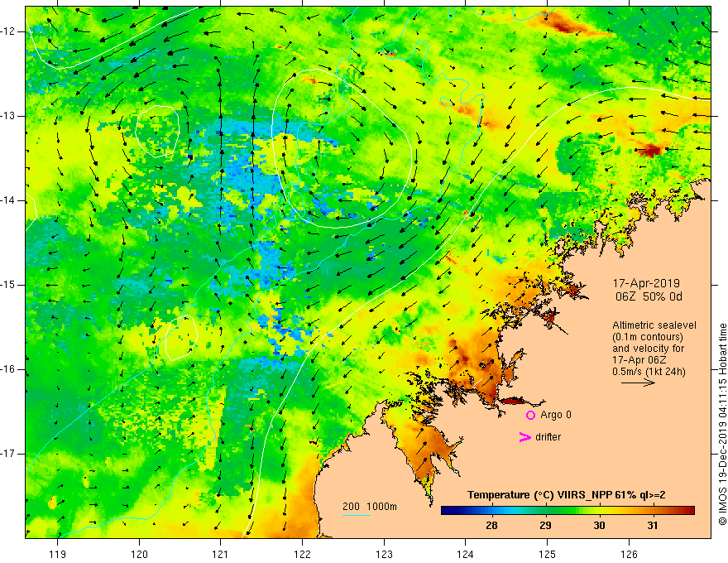Click latitude label '-14' on left axis
Screen dimensions: 728x563
click(9, 200)
